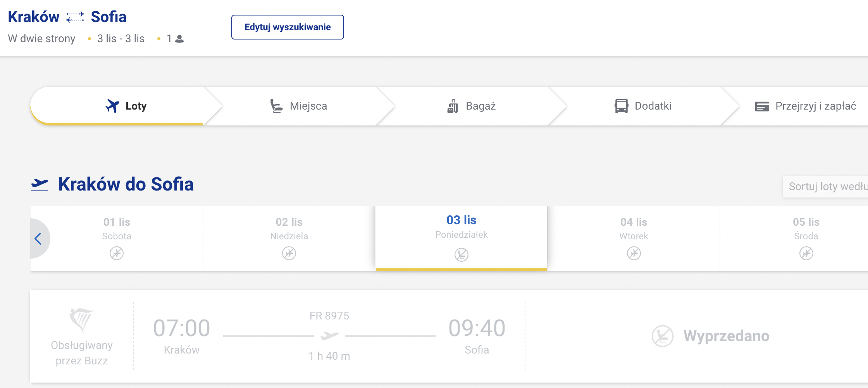Viewport: 868px width, 388px height.
Task: Open the Sortuj loty według dropdown
Action: pyautogui.click(x=825, y=187)
